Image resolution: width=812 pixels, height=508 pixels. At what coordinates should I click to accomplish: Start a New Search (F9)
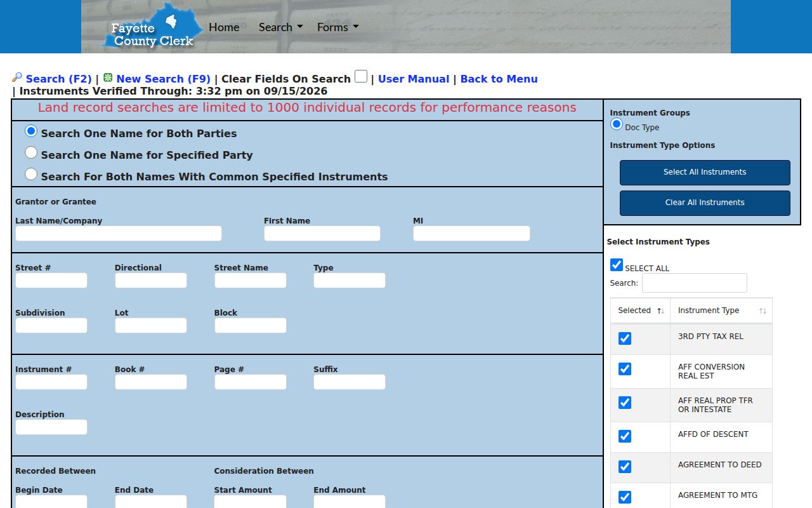[163, 79]
